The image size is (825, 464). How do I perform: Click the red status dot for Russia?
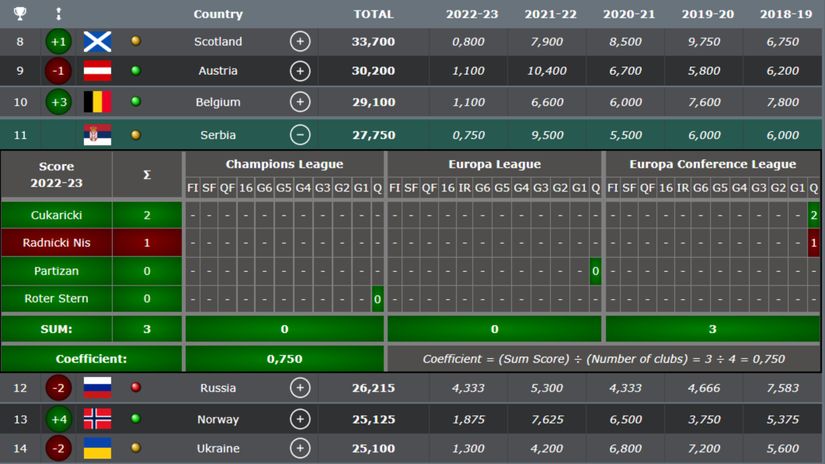(x=136, y=387)
